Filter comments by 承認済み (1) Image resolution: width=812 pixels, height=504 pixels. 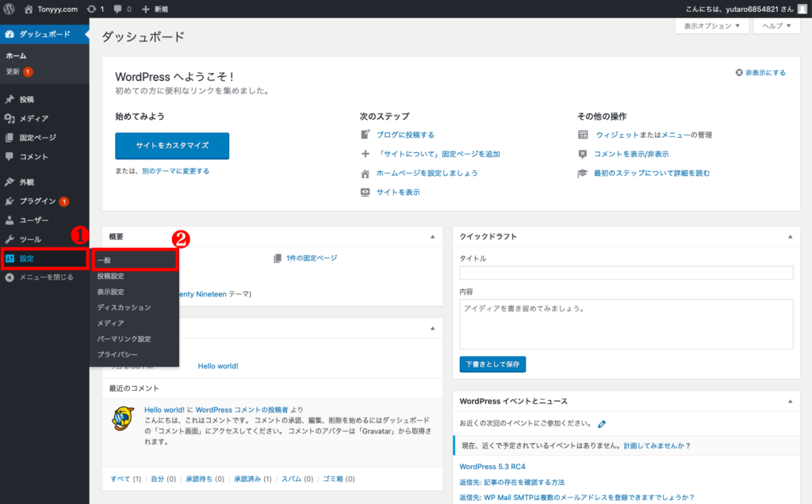coord(253,479)
